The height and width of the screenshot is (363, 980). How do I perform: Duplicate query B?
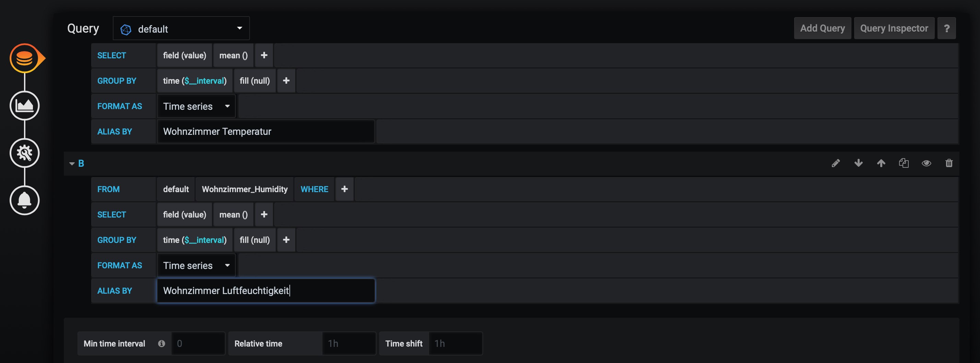[x=904, y=163]
